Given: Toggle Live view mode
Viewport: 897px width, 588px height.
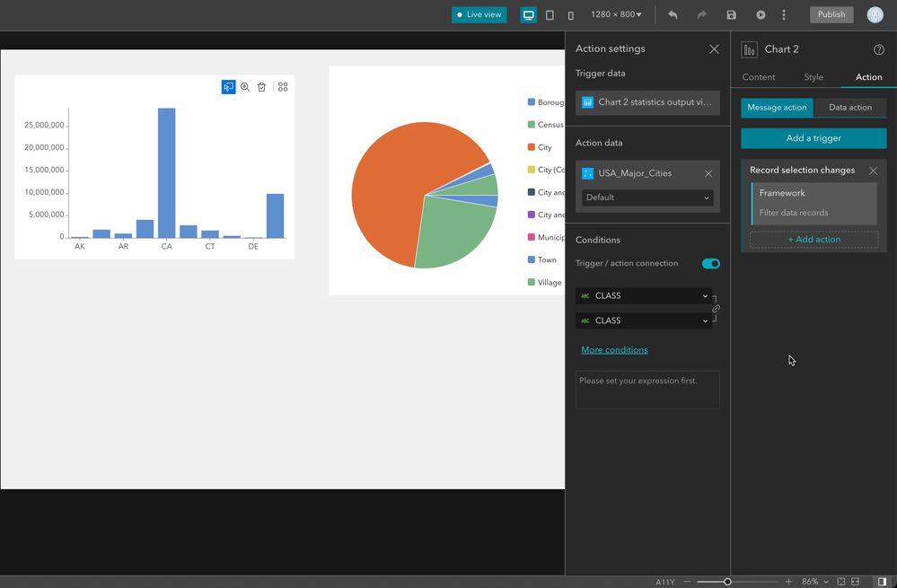Looking at the screenshot, I should [x=479, y=15].
